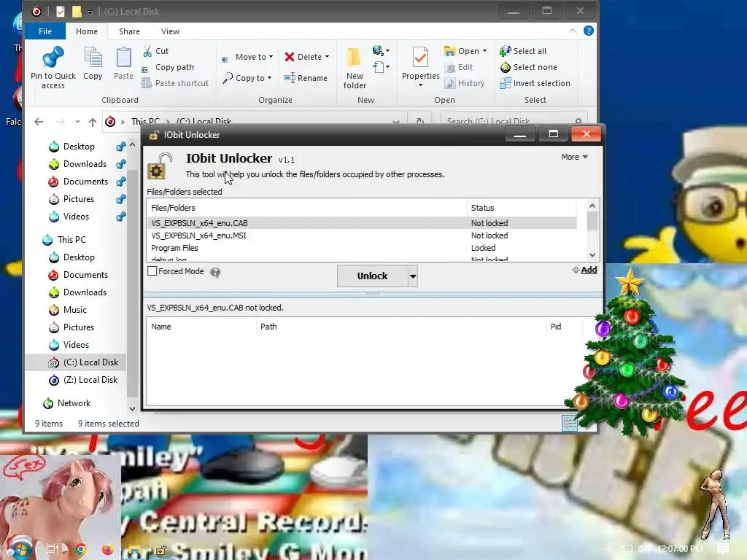Screen dimensions: 747x560
Task: Open Task View on taskbar
Action: pos(52,549)
